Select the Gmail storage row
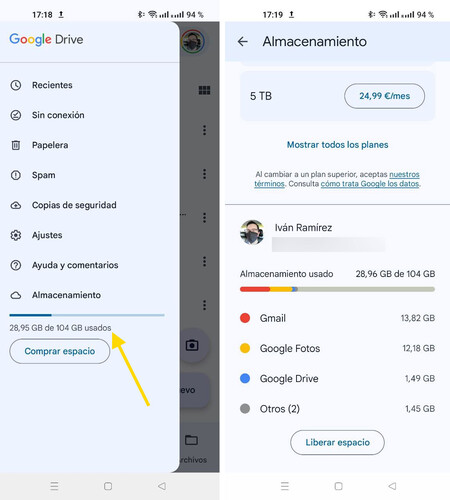 (337, 318)
